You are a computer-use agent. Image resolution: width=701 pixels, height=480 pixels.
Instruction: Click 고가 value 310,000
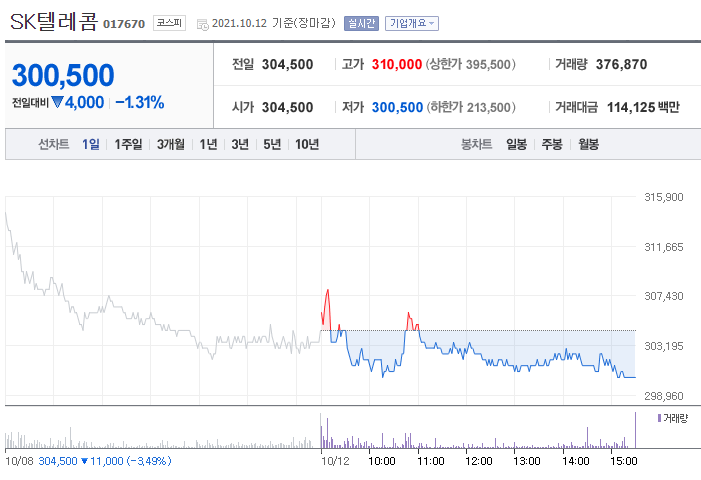pos(397,64)
